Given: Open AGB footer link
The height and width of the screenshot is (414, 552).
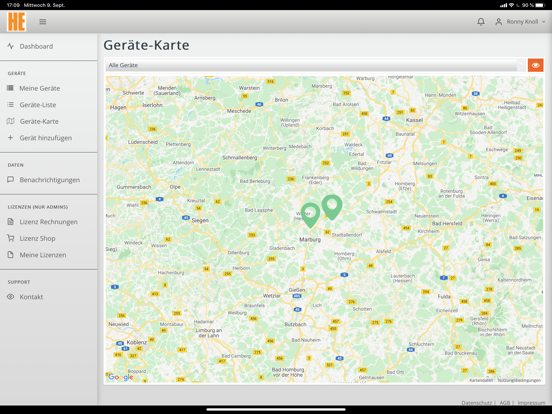Looking at the screenshot, I should [504, 402].
